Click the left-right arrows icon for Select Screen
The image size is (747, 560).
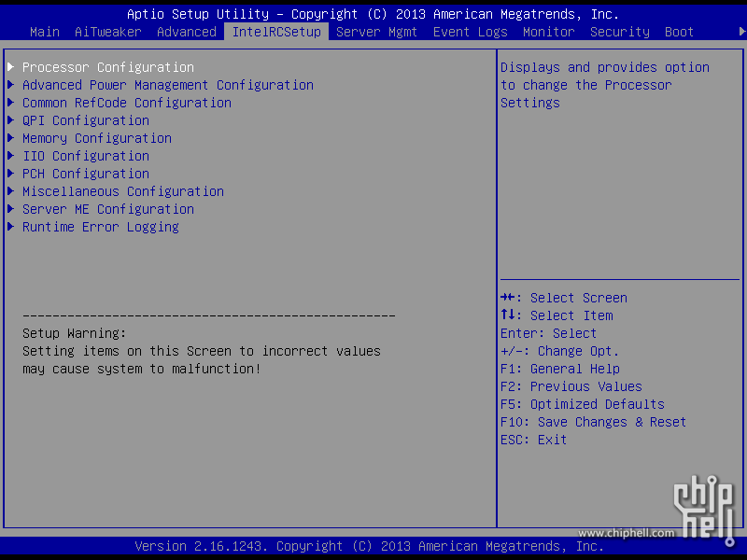[508, 297]
